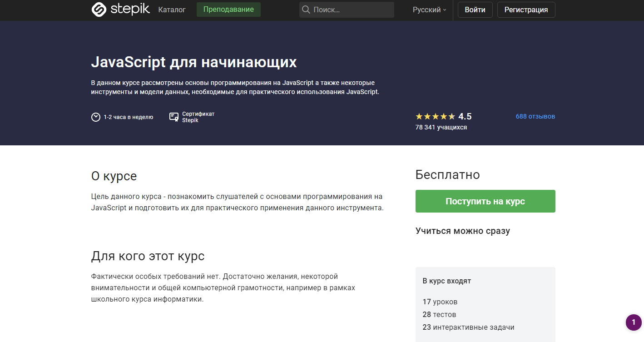Click the 1-2 часа в неделю text

pos(129,117)
